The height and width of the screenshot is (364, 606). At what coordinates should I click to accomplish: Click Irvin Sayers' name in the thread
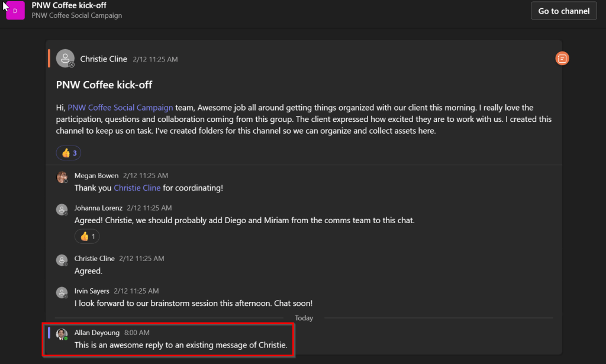pos(92,291)
